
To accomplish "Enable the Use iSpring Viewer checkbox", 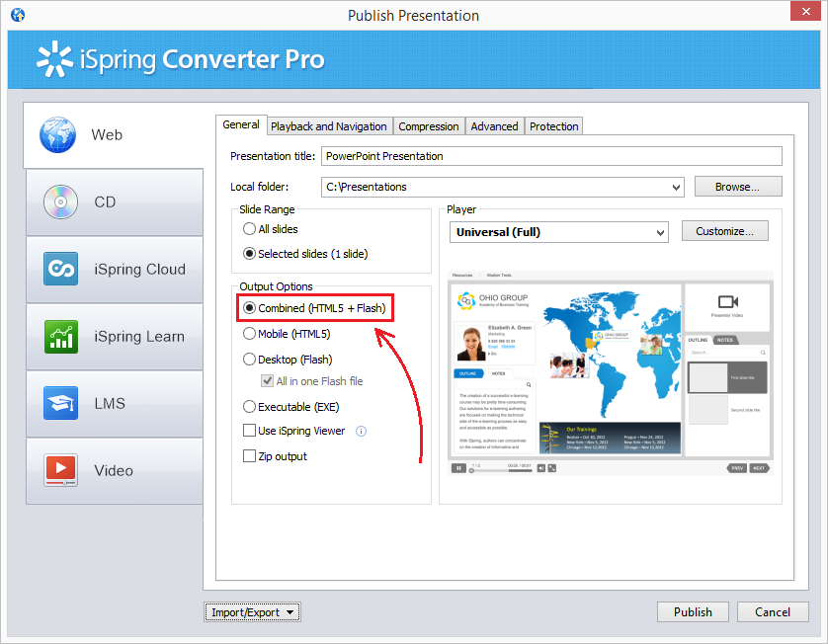I will (x=249, y=431).
